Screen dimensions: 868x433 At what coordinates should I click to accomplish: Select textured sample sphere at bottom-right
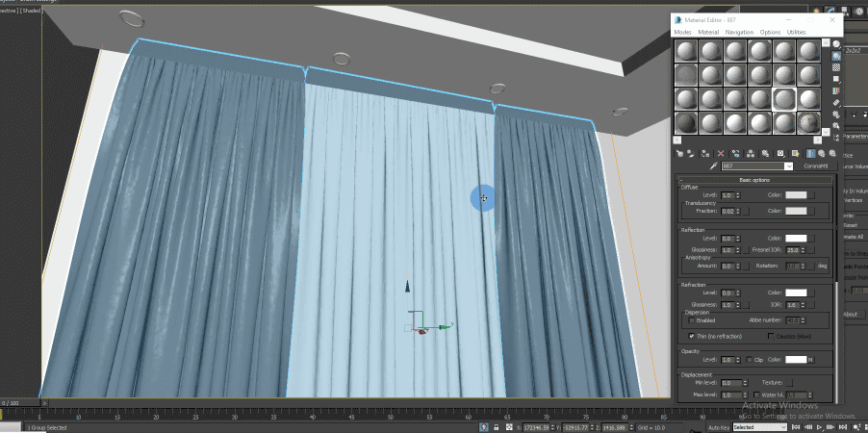pos(808,123)
